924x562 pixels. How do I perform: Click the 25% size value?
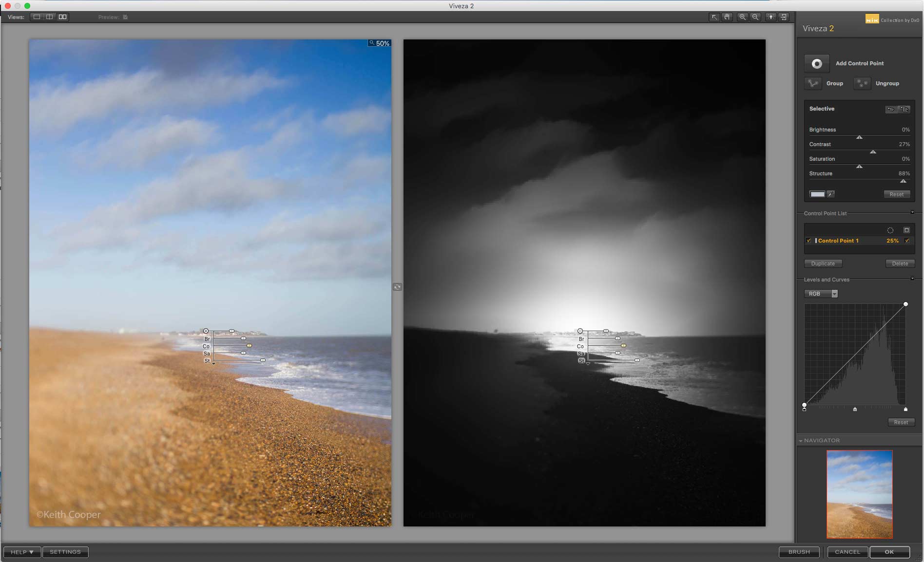point(892,241)
